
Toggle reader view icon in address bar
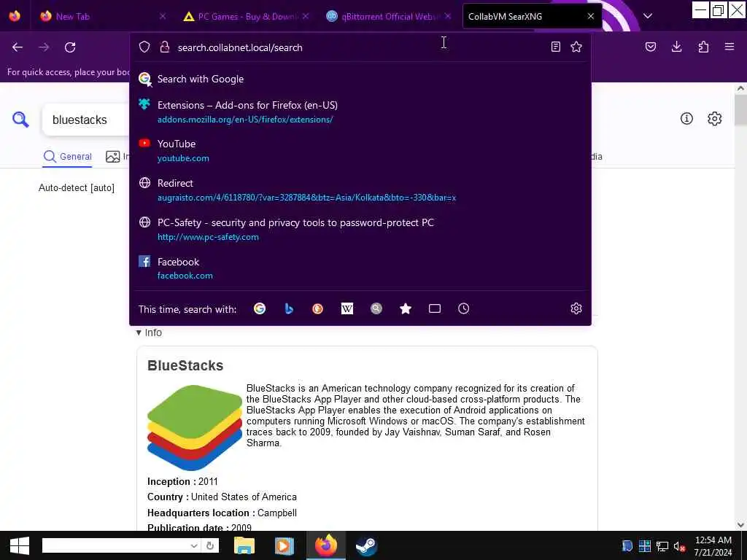555,47
